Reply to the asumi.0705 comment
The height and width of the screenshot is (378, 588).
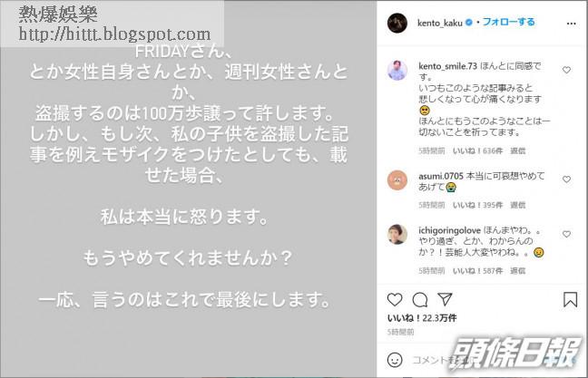517,205
